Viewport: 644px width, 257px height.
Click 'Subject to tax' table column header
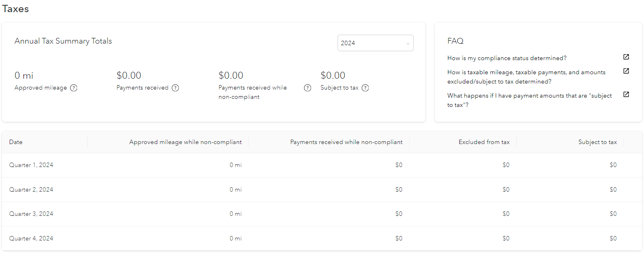click(x=597, y=142)
